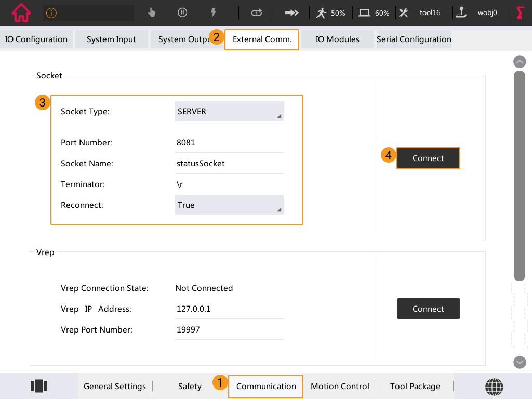The height and width of the screenshot is (399, 532).
Task: Click the red robot arm icon
Action: point(520,13)
